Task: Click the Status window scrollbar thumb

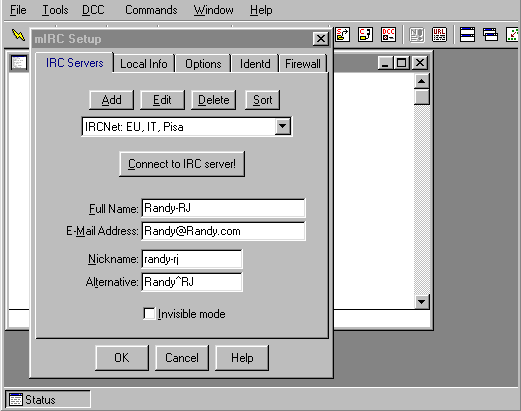Action: click(x=422, y=97)
